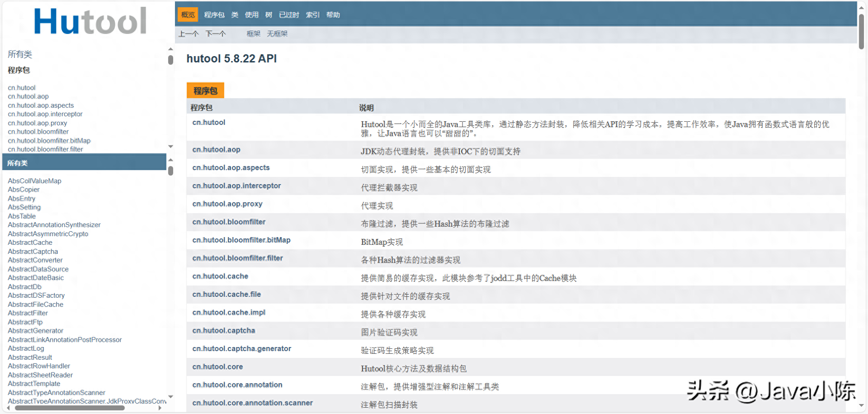The width and height of the screenshot is (868, 414).
Task: Open the AbstractAsymmetricCrypto class
Action: 48,234
